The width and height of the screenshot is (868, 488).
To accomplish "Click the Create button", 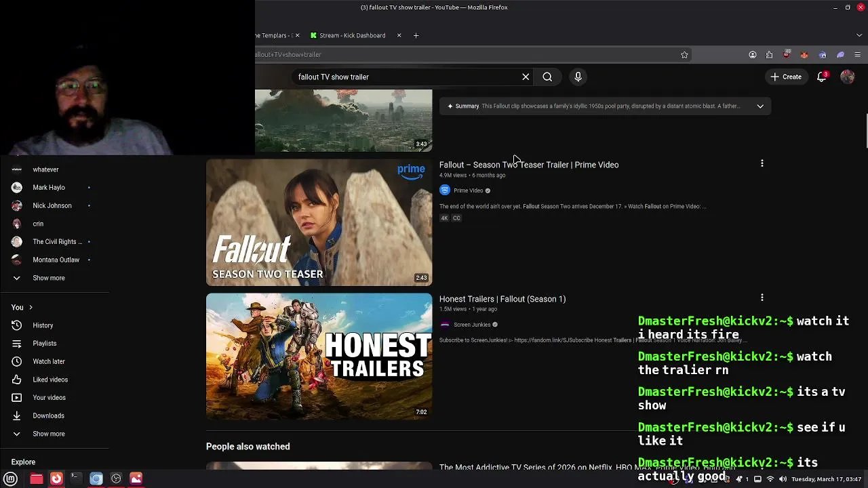I will 786,77.
